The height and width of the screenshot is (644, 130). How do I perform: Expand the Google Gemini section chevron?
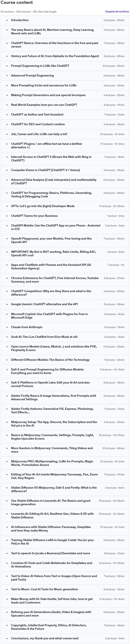click(x=7, y=304)
